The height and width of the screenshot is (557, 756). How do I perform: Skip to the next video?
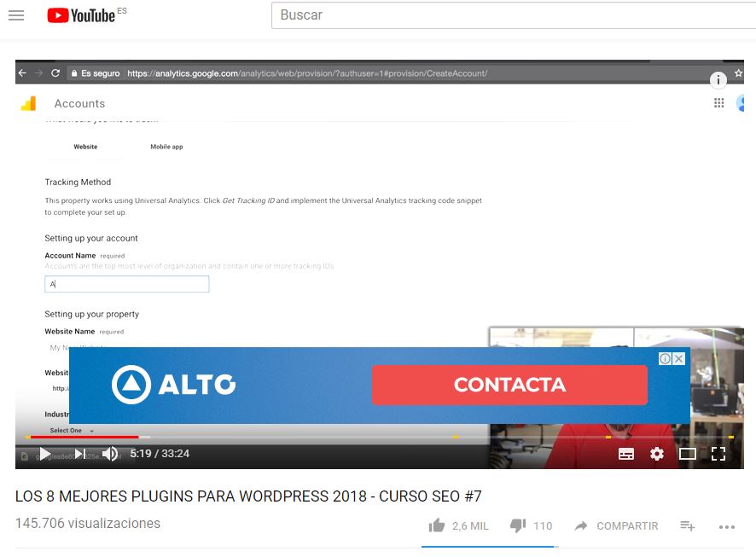tap(79, 454)
